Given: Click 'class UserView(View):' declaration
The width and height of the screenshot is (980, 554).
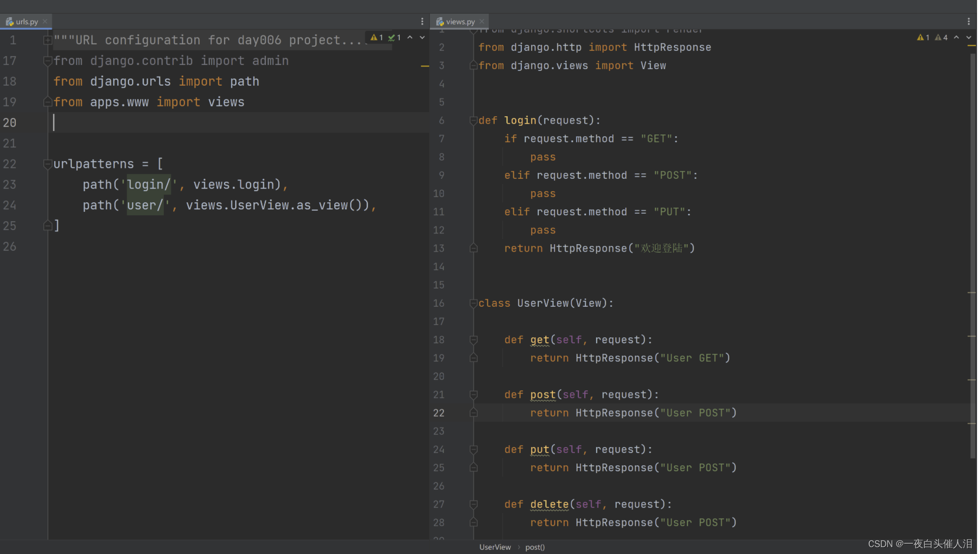Looking at the screenshot, I should click(x=546, y=303).
